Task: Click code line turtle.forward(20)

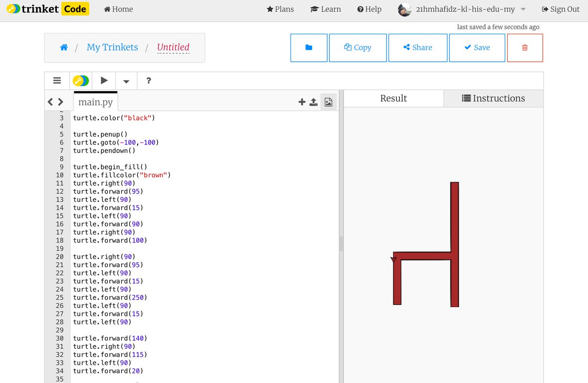Action: pos(108,371)
